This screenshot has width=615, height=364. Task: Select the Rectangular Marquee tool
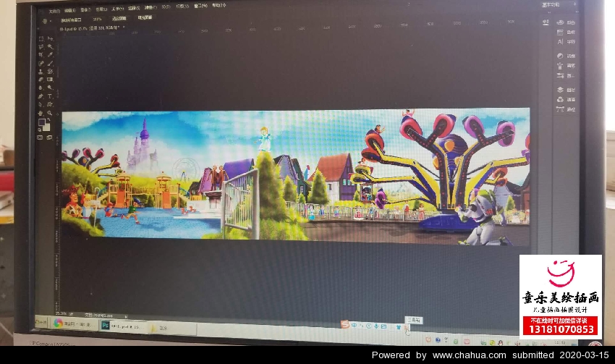(41, 39)
